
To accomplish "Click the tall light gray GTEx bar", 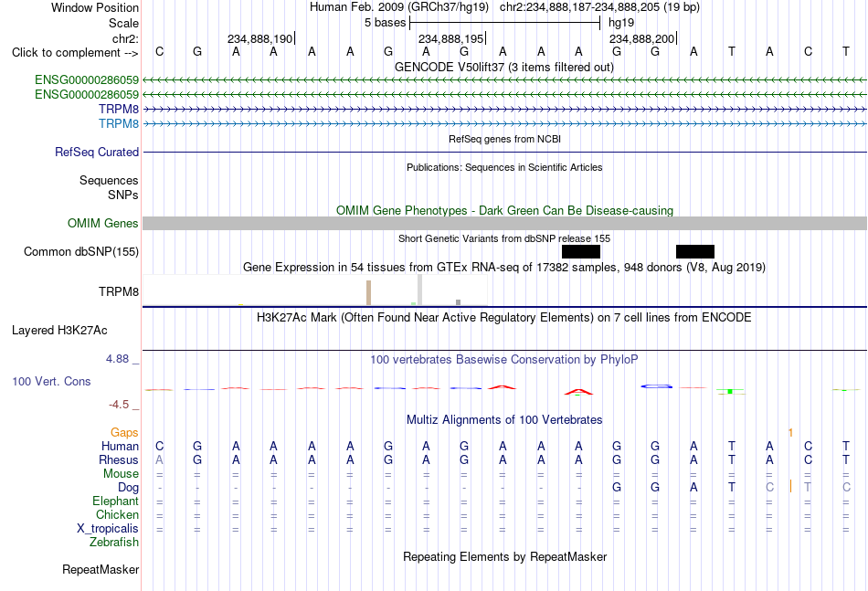I will (x=420, y=290).
